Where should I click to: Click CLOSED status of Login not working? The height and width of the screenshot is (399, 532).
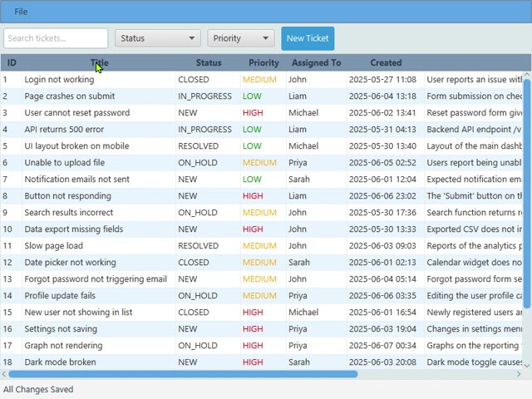pyautogui.click(x=194, y=80)
